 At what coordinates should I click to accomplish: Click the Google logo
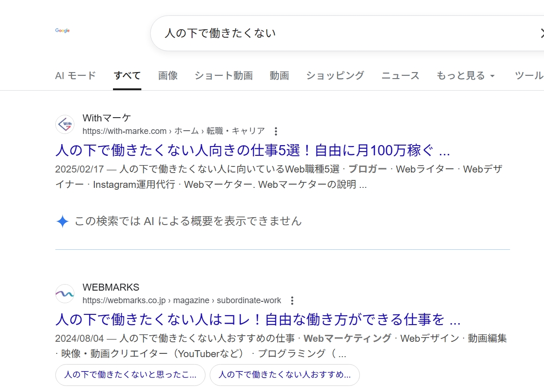point(62,31)
